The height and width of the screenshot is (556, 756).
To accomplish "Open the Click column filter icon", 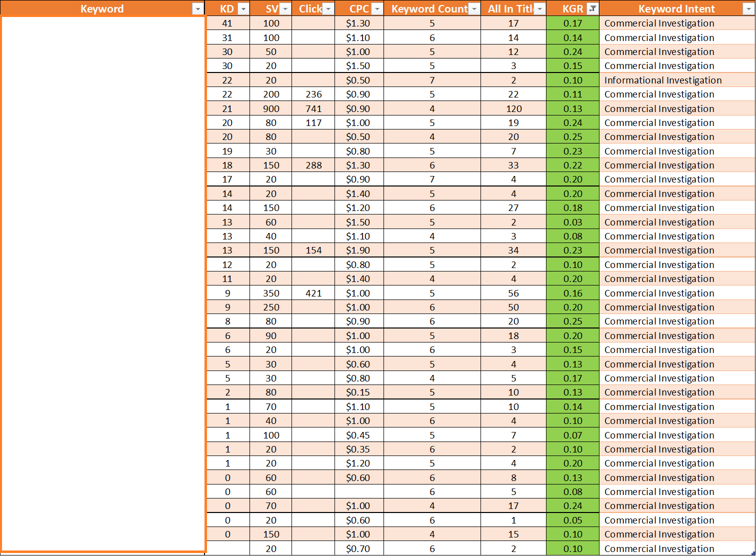I will 329,8.
